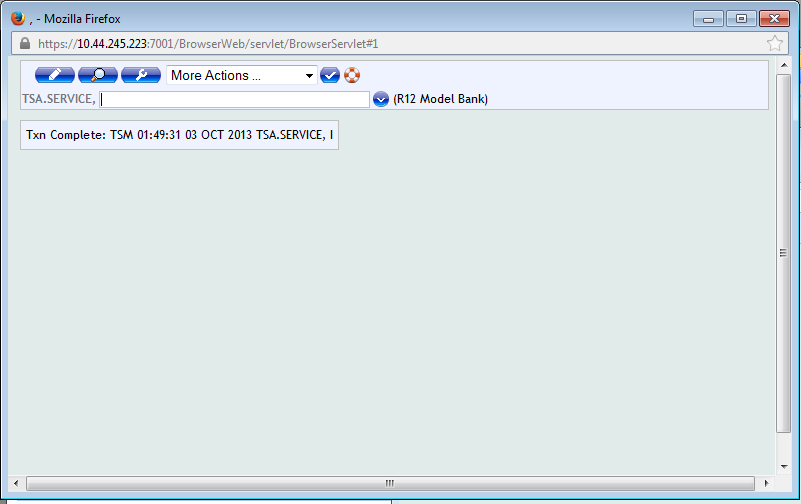Click the horizontal scrollbar right arrow

click(766, 483)
